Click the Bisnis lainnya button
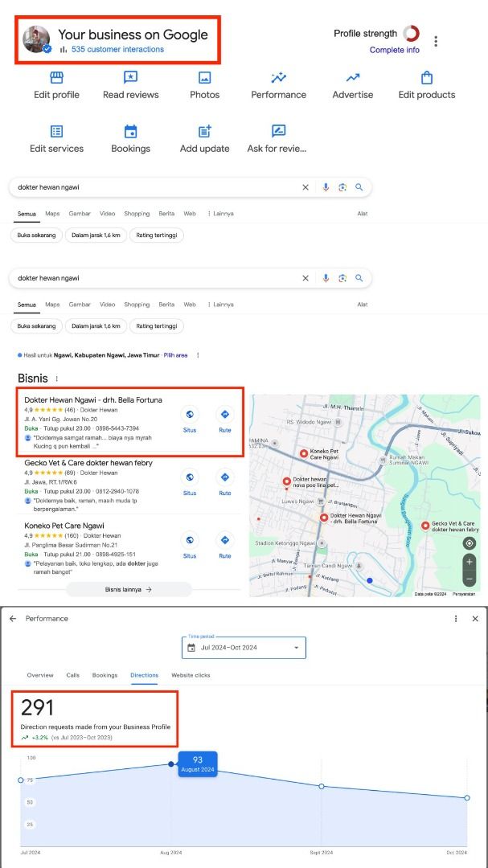The width and height of the screenshot is (488, 868). (x=129, y=589)
